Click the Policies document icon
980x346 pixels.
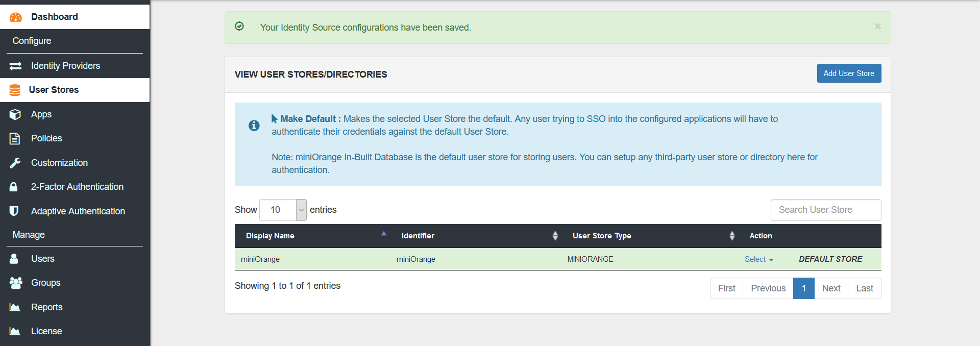coord(15,138)
